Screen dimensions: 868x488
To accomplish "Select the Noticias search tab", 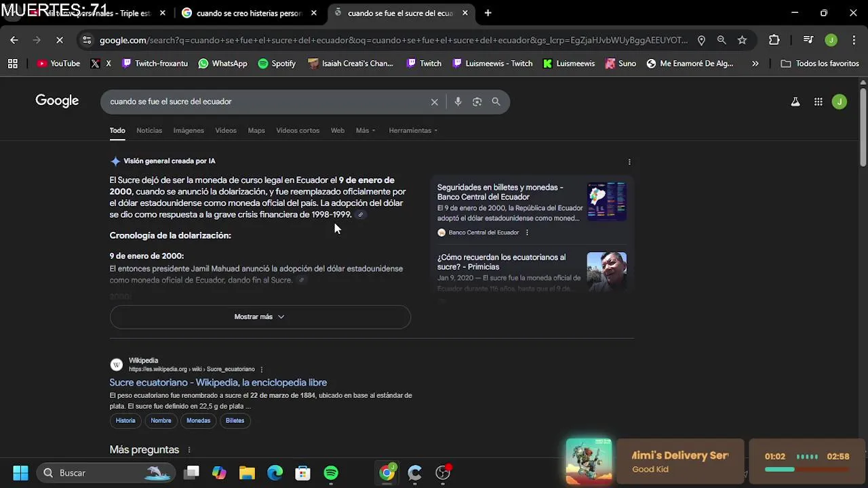I will pos(149,130).
